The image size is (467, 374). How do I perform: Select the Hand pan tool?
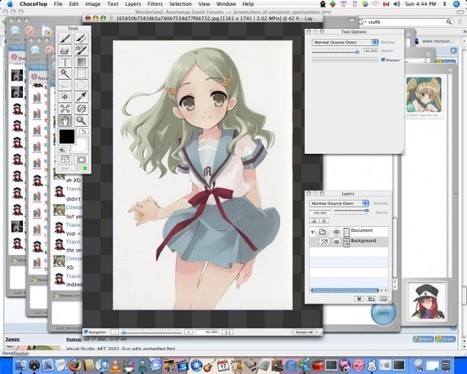pos(65,120)
